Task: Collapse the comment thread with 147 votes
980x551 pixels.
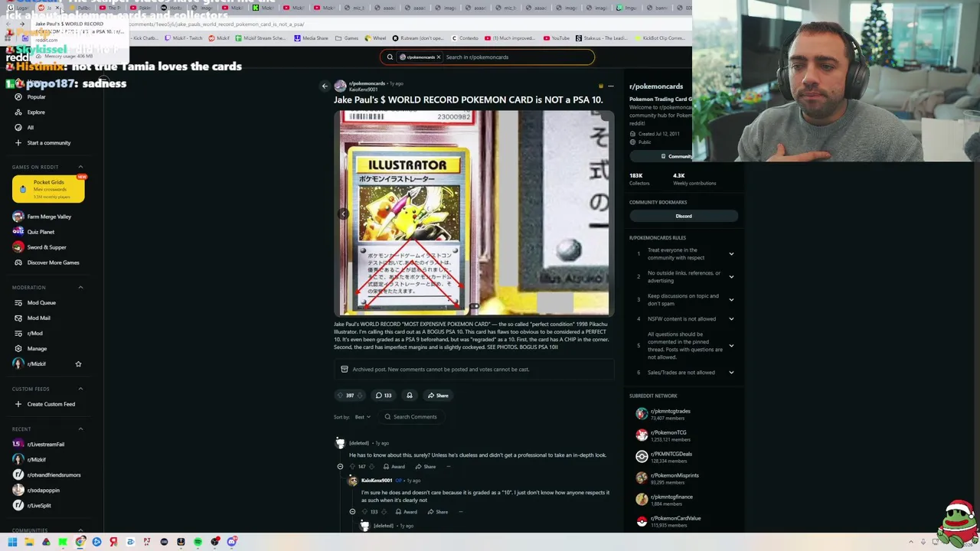Action: 340,467
